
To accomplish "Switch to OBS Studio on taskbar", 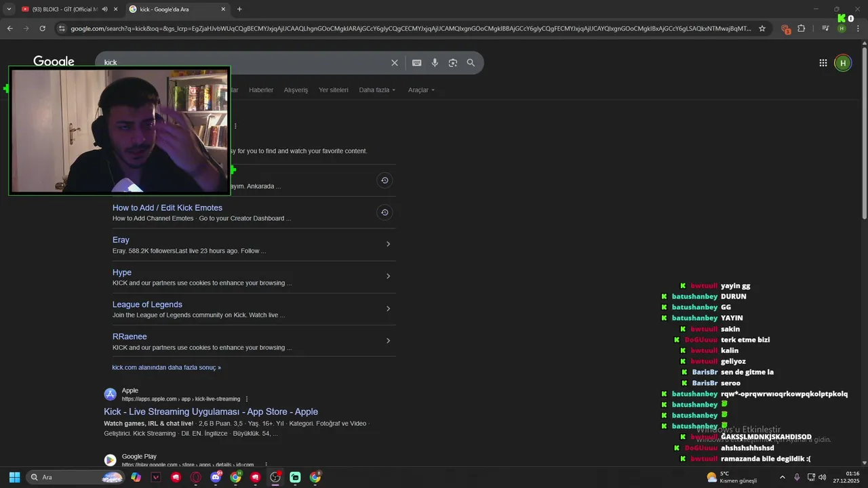I will click(275, 477).
